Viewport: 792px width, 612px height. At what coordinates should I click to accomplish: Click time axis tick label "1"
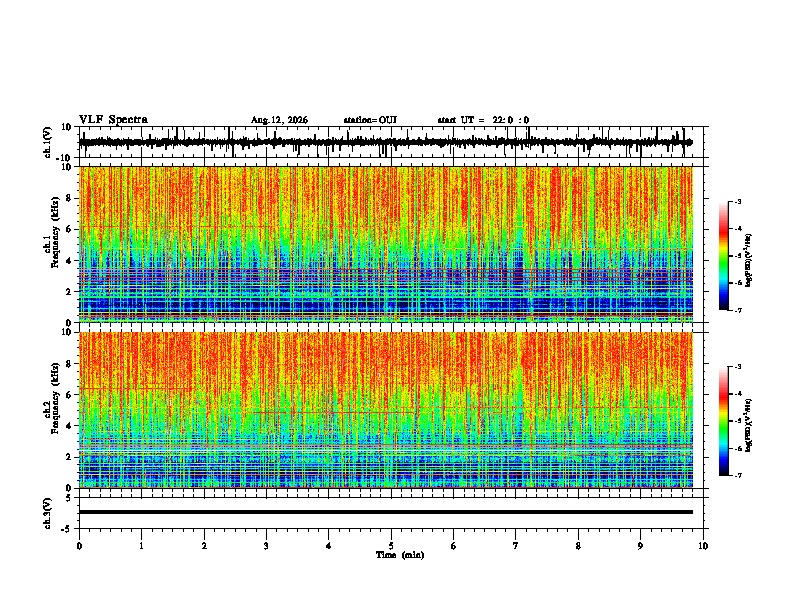tap(141, 546)
